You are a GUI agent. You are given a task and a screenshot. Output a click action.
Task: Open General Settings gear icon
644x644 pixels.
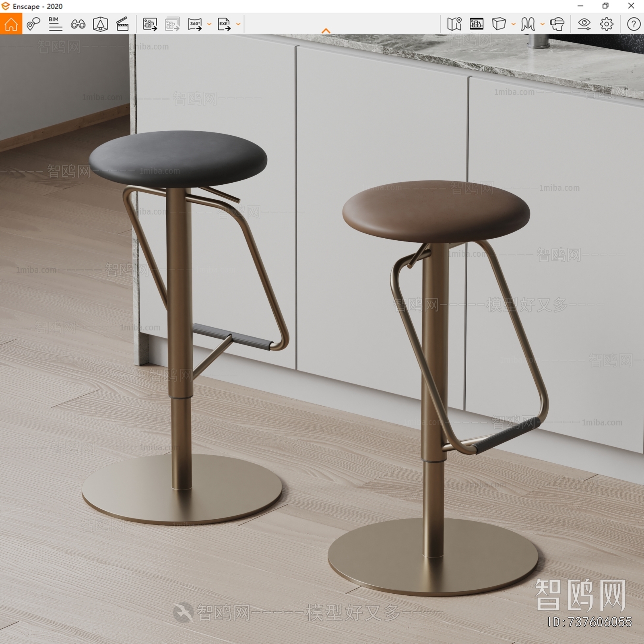607,24
